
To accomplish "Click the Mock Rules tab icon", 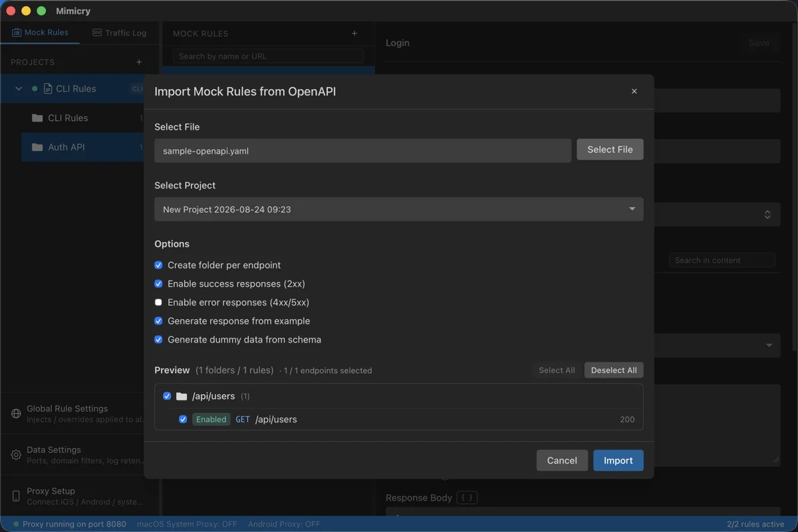I will (17, 32).
